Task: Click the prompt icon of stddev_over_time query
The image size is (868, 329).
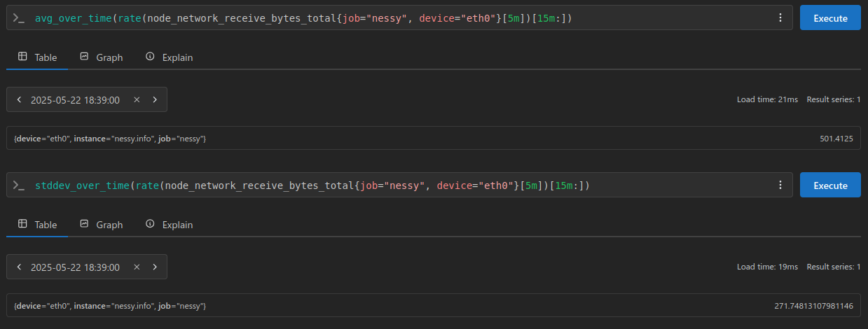Action: (x=19, y=185)
